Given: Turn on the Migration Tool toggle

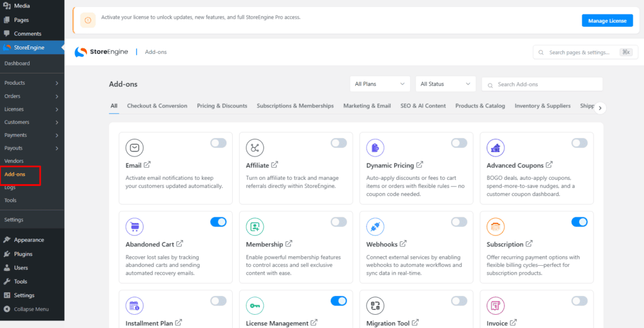Looking at the screenshot, I should [459, 301].
